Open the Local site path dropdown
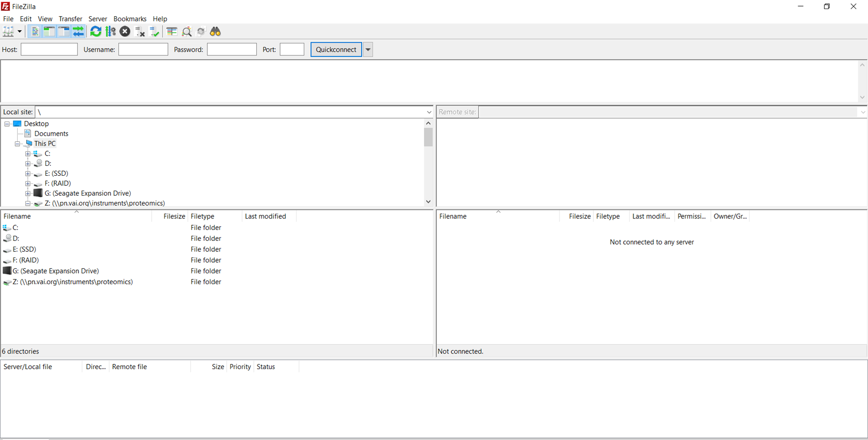 point(429,112)
